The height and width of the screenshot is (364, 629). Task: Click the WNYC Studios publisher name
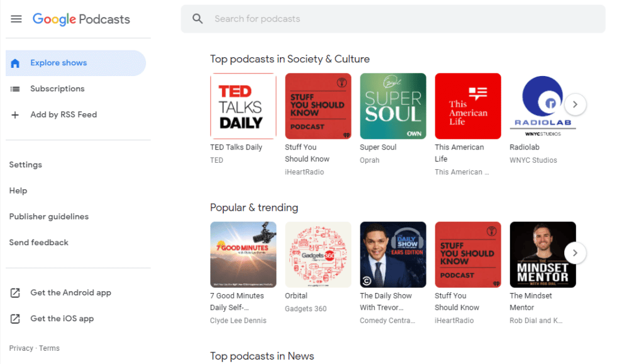tap(533, 160)
